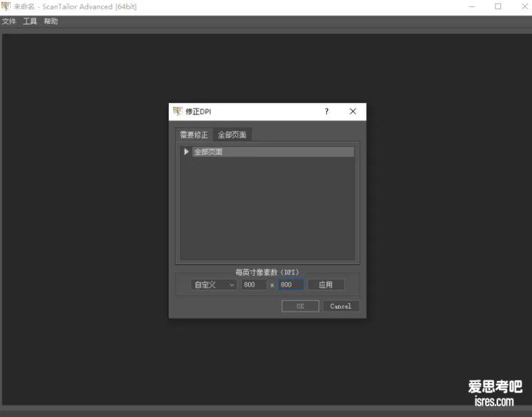
Task: Open the 文件 menu
Action: click(9, 22)
